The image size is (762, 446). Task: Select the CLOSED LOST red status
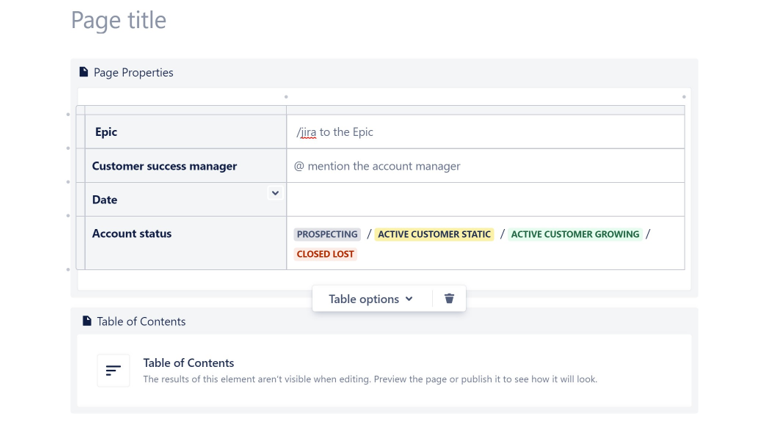click(325, 254)
